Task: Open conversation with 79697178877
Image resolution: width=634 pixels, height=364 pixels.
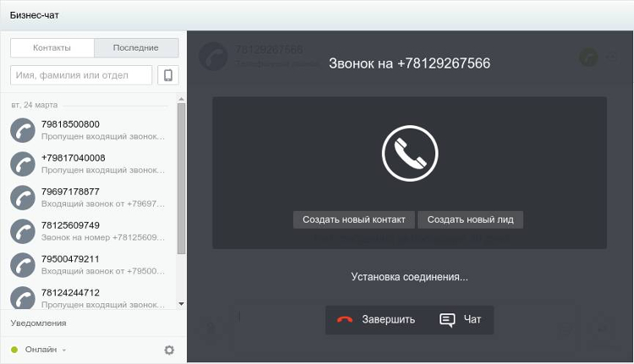Action: [x=89, y=198]
